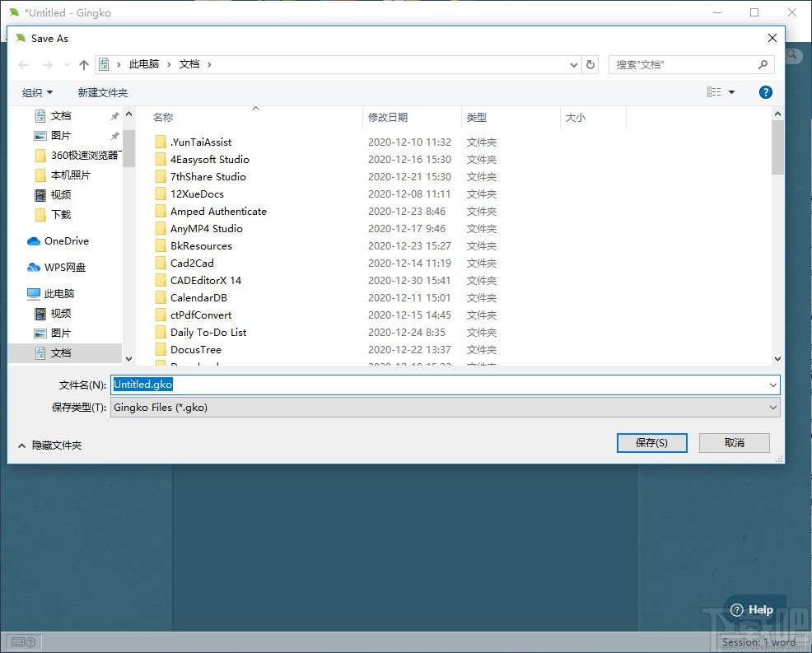Click navigation pane scrollbar up arrow

click(129, 114)
